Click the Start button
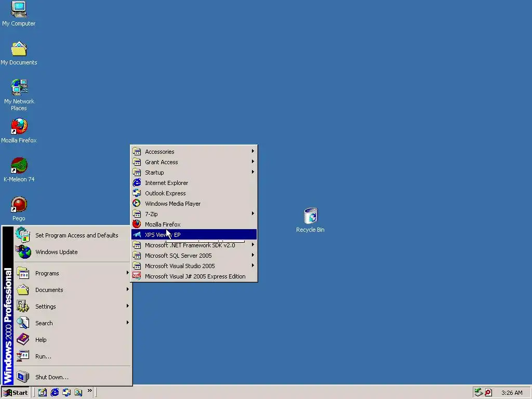 (16, 393)
